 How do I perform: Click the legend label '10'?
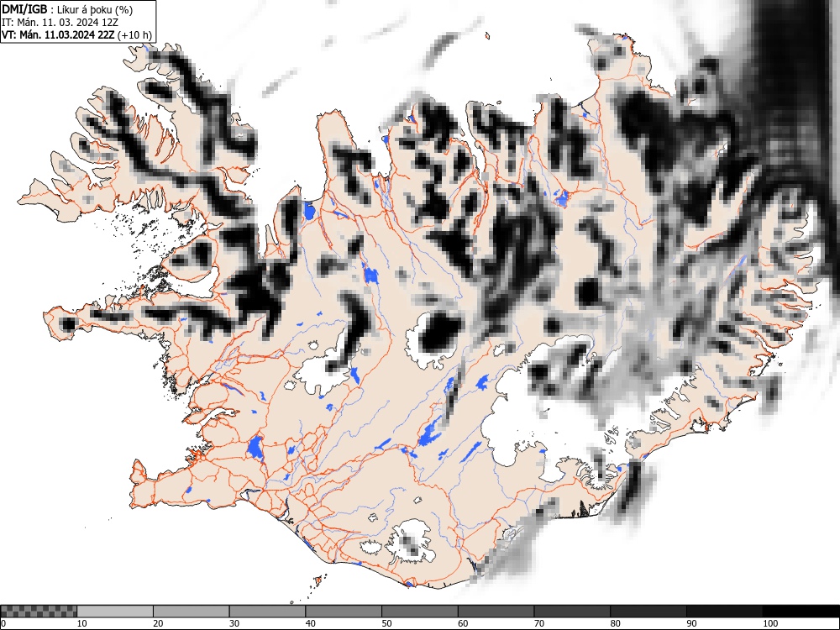(82, 623)
